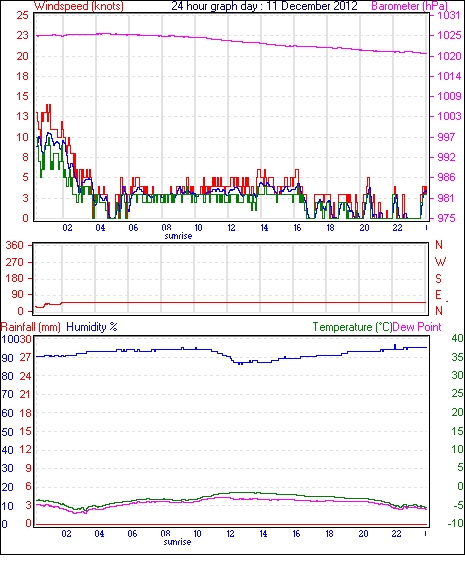Click the Humidity % legend label

click(x=92, y=327)
